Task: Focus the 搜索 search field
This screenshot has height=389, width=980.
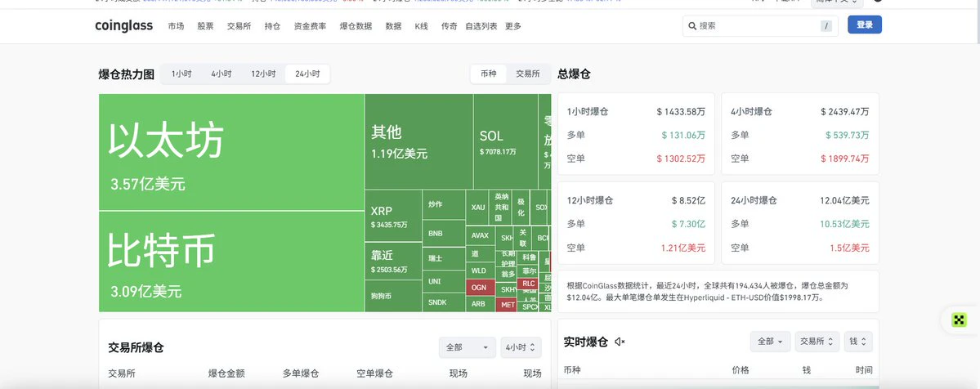Action: [760, 26]
